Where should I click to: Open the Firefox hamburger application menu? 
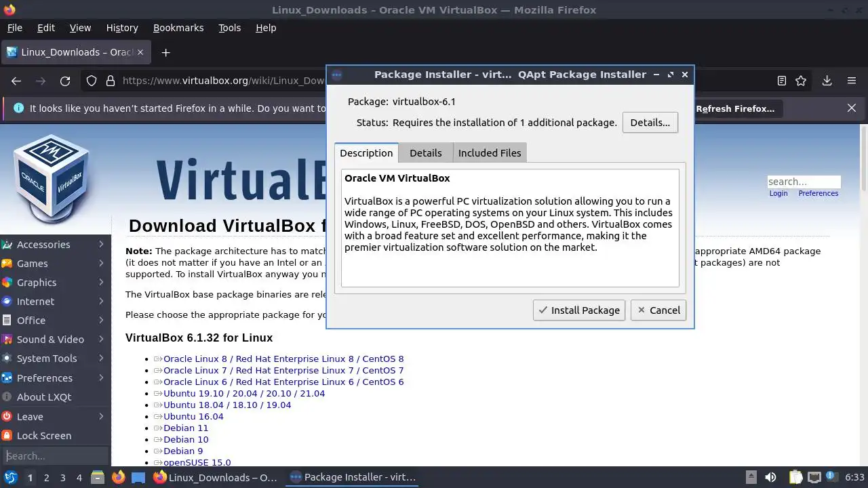852,81
